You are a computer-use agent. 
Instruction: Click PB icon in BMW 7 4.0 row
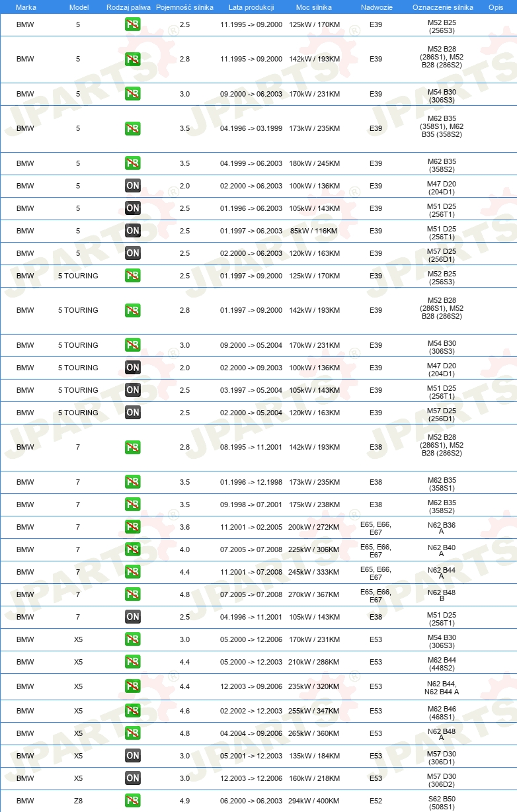(x=133, y=549)
